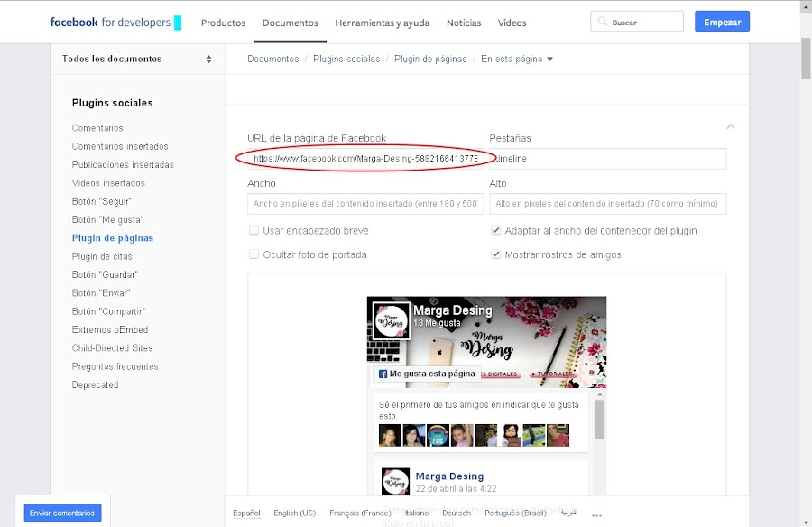Click the first friend face thumbnail
The width and height of the screenshot is (812, 527).
tap(390, 435)
